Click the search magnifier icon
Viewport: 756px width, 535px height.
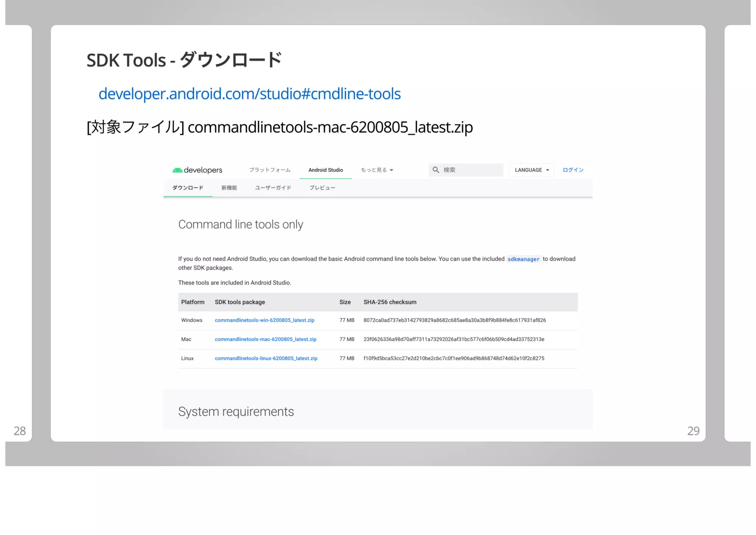coord(436,170)
